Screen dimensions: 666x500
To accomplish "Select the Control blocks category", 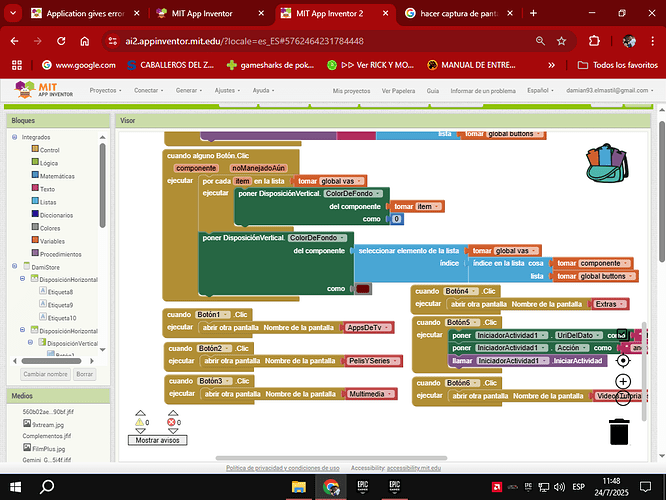I will tap(49, 149).
